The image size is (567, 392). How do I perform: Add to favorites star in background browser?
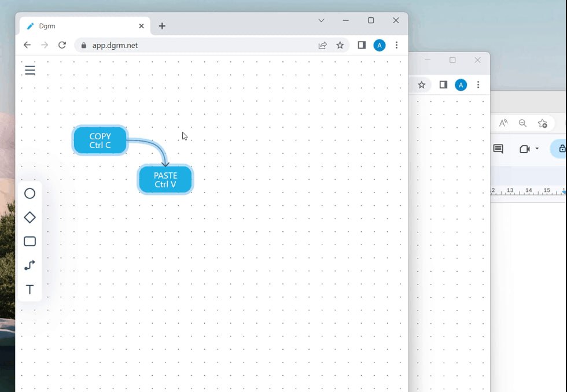click(543, 123)
